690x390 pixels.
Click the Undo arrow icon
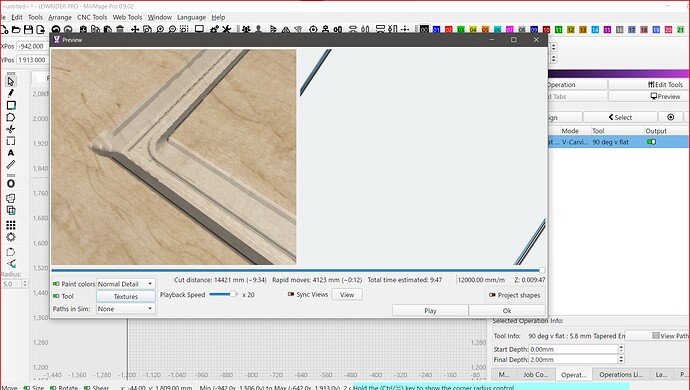pyautogui.click(x=56, y=29)
